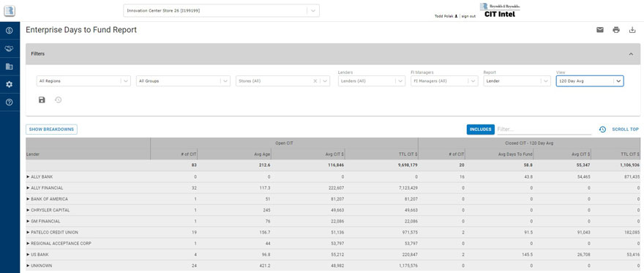Image resolution: width=644 pixels, height=273 pixels.
Task: Click the table Filter text input
Action: pyautogui.click(x=544, y=130)
